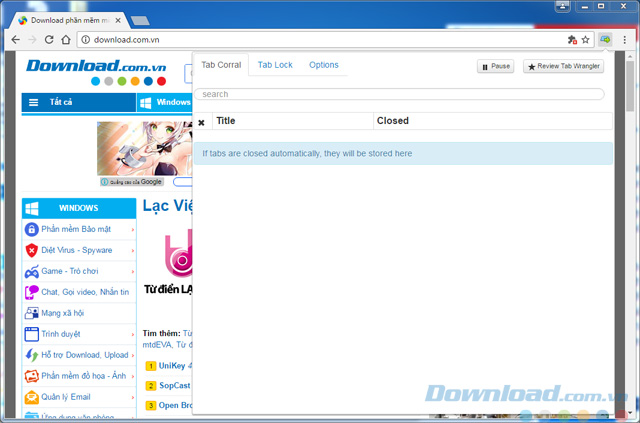Click the green dot below logo
The height and width of the screenshot is (423, 640).
click(x=122, y=81)
